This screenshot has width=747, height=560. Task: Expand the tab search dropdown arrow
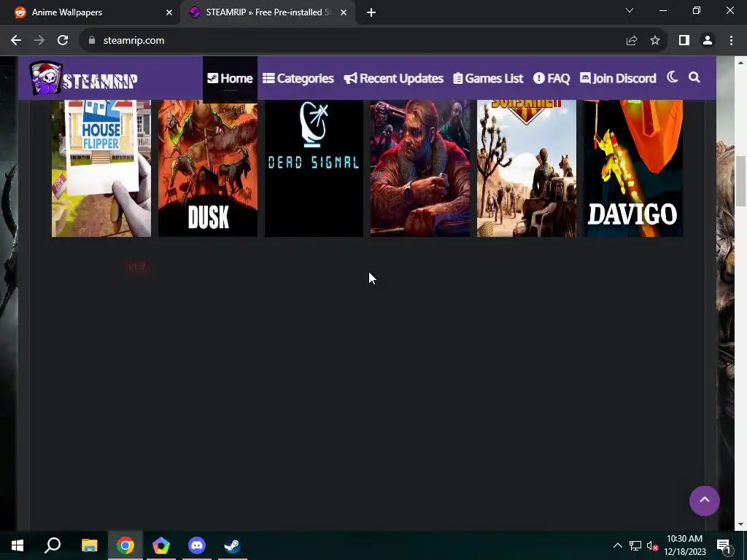click(x=630, y=10)
